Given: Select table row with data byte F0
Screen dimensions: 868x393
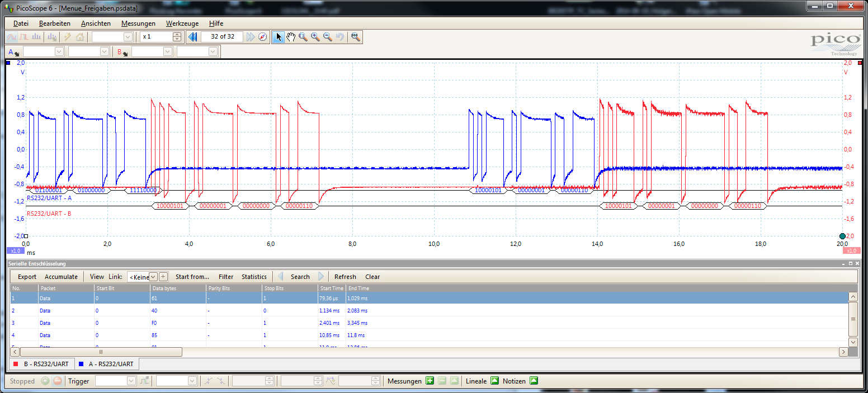Looking at the screenshot, I should (429, 323).
